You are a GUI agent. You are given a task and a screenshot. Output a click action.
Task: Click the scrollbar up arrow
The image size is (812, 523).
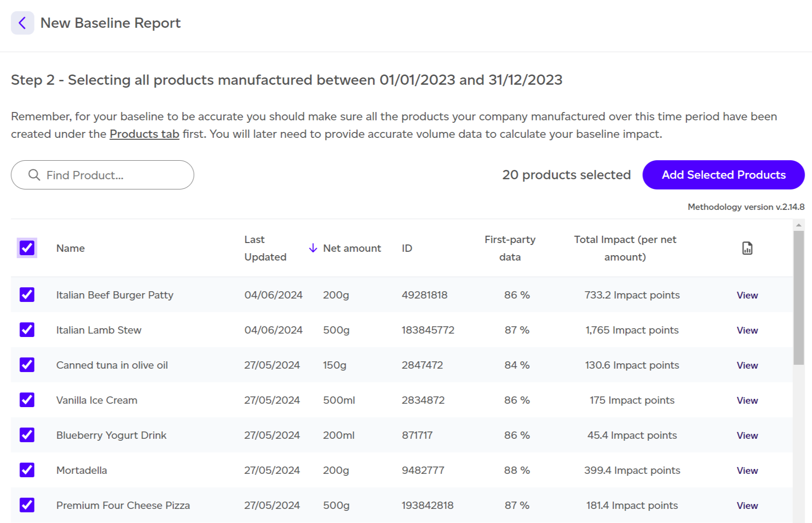798,225
